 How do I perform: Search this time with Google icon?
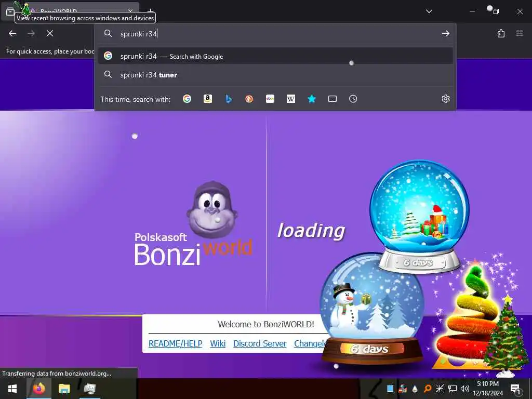coord(187,99)
